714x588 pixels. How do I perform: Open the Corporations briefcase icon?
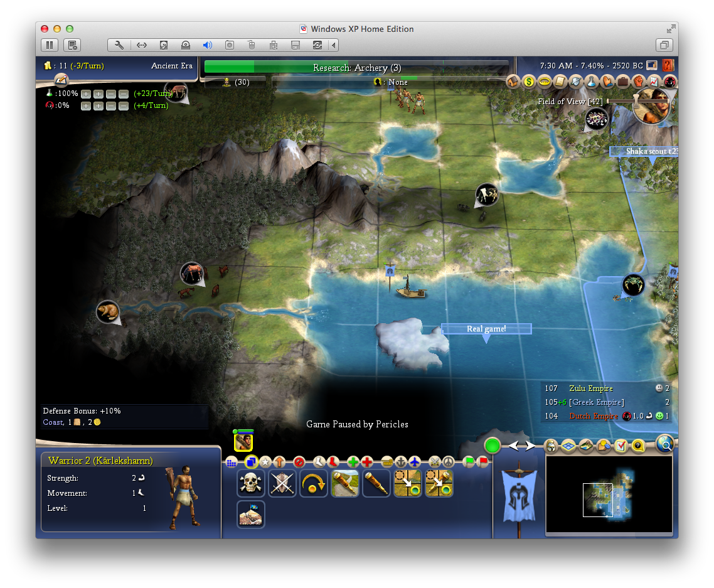[x=623, y=82]
